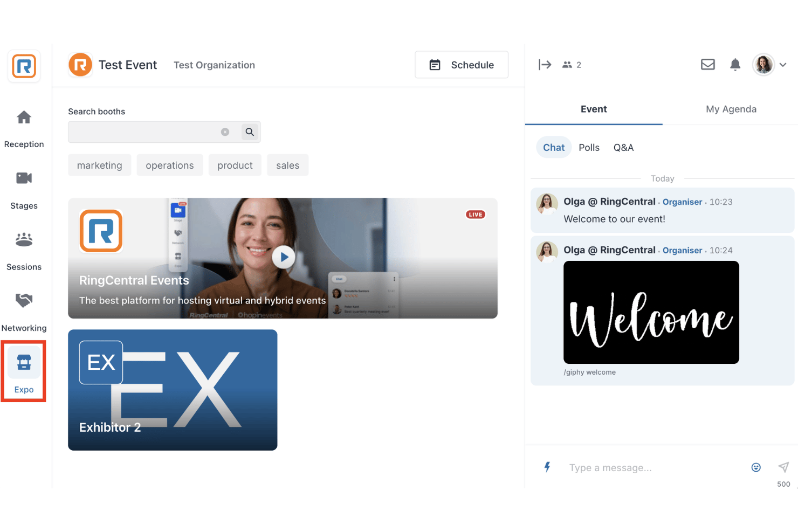Viewport: 798px width, 532px height.
Task: Open notifications bell
Action: (735, 65)
